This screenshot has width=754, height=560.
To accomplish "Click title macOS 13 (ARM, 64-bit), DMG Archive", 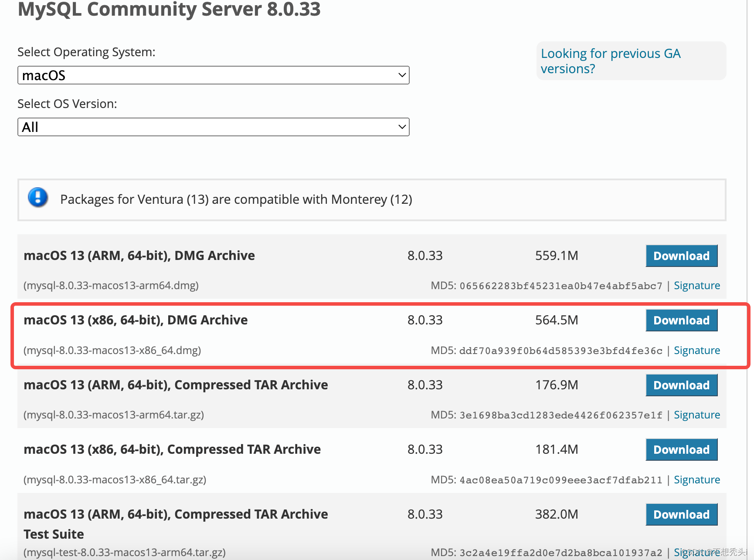I will pos(139,256).
